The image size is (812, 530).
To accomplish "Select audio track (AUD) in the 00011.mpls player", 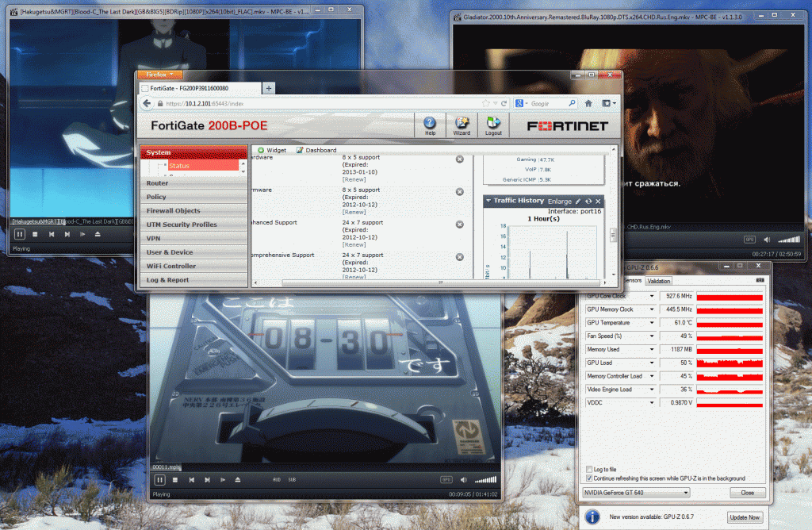I will pos(277,480).
